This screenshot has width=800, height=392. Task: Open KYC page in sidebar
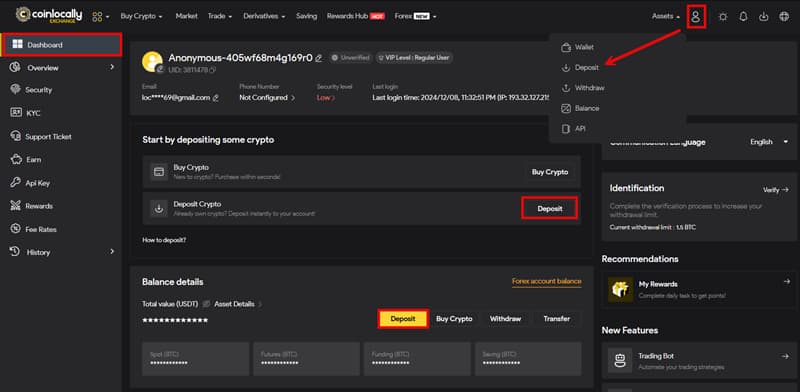point(26,113)
